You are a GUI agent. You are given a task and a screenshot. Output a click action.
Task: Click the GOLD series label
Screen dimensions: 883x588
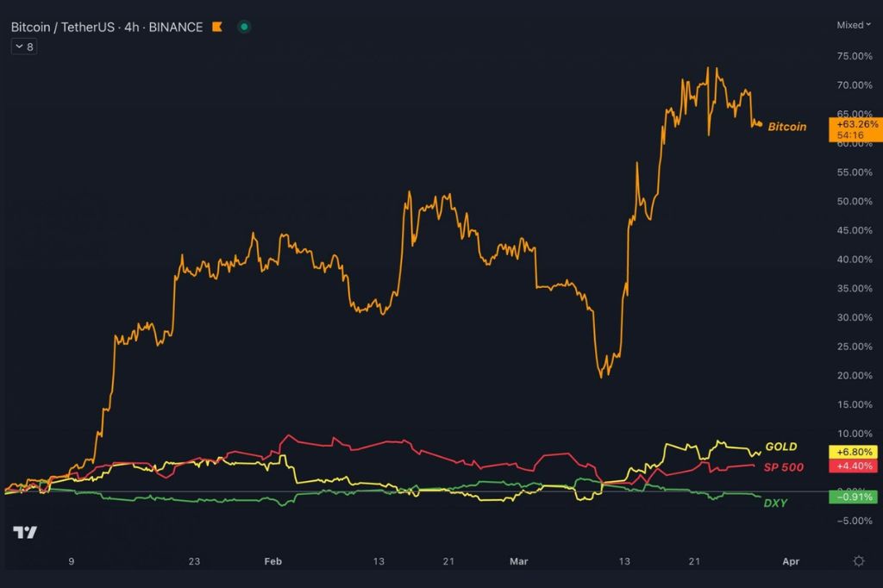781,447
